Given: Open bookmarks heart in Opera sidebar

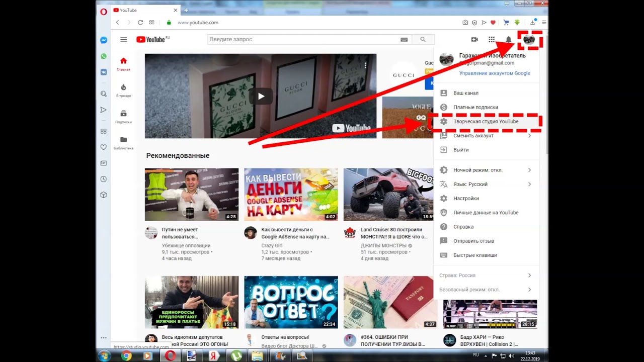Looking at the screenshot, I should click(104, 147).
